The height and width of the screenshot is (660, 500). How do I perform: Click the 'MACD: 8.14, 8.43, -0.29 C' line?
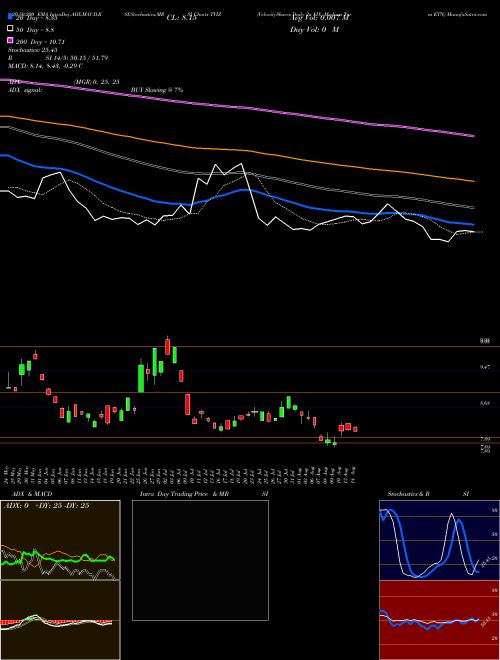[45, 66]
